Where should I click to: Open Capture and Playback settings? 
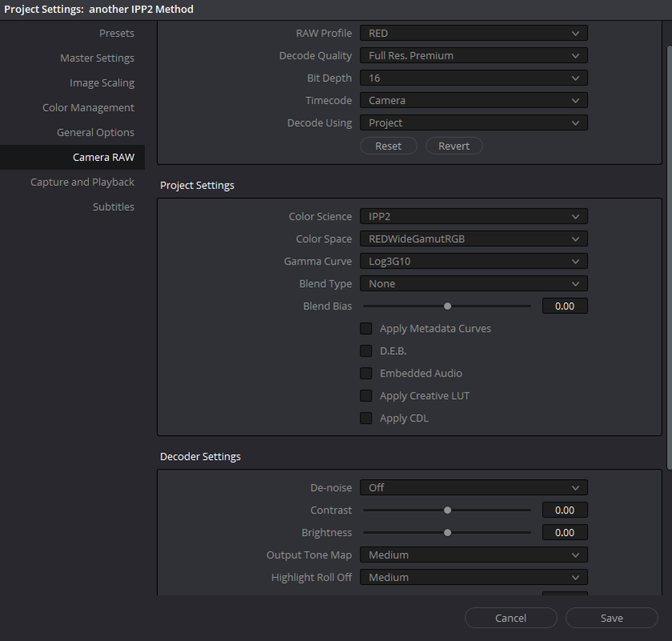pyautogui.click(x=82, y=182)
